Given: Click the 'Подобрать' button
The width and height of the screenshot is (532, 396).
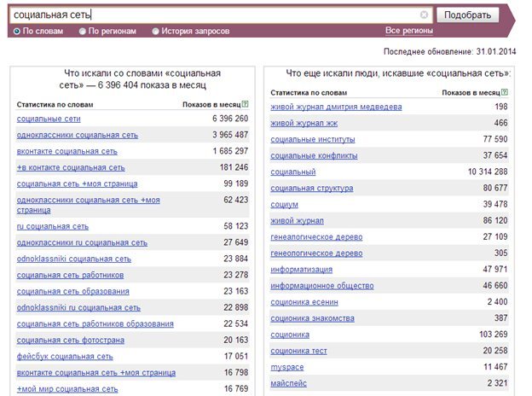Looking at the screenshot, I should (x=467, y=15).
